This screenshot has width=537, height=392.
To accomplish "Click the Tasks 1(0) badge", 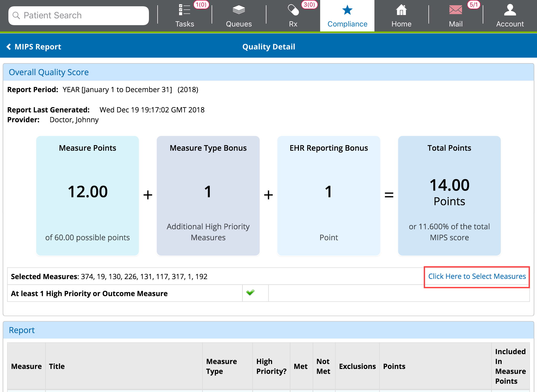I will tap(201, 5).
